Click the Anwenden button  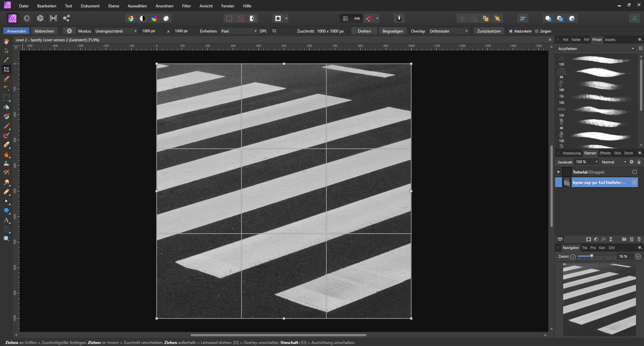(16, 31)
